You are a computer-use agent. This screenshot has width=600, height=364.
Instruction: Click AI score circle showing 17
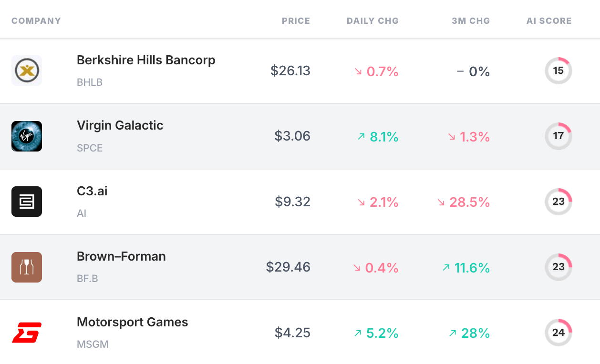point(558,136)
